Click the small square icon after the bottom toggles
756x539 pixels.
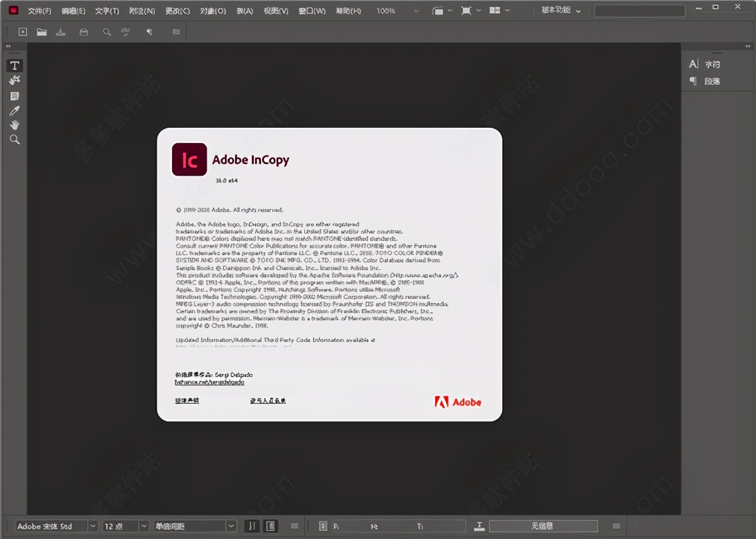(294, 526)
